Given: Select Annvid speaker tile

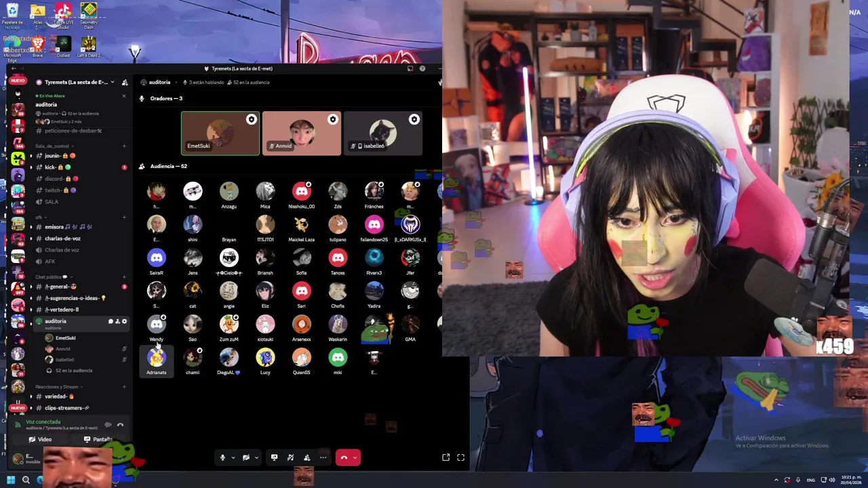Looking at the screenshot, I should [302, 134].
